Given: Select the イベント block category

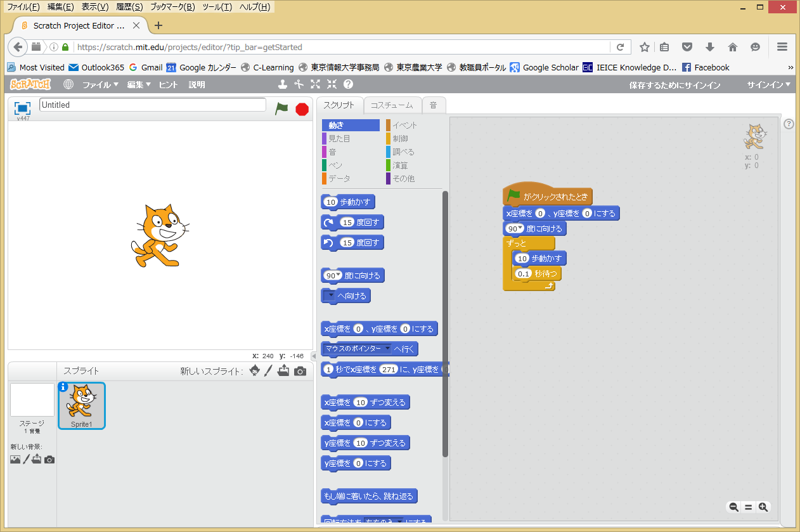Looking at the screenshot, I should tap(415, 125).
